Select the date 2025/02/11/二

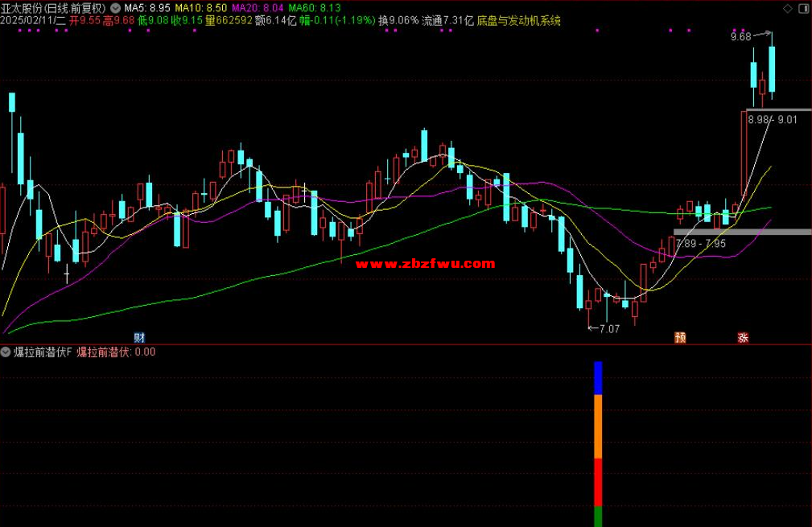point(33,21)
